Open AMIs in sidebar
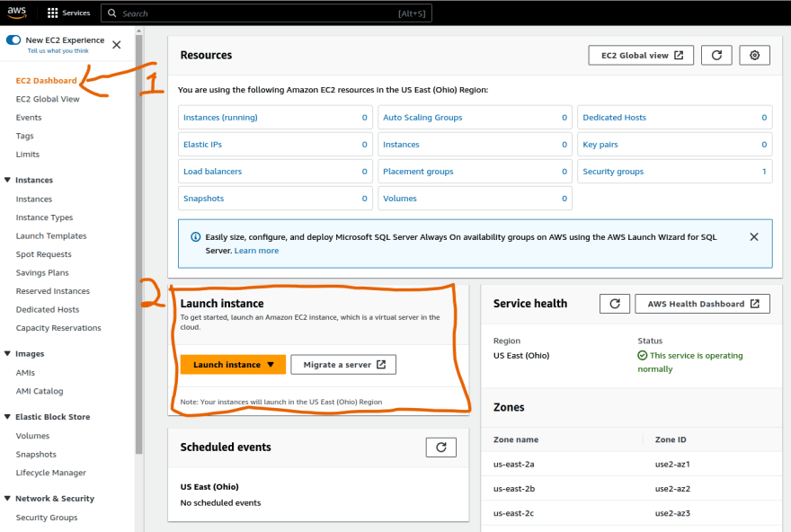Viewport: 791px width, 532px height. tap(25, 373)
